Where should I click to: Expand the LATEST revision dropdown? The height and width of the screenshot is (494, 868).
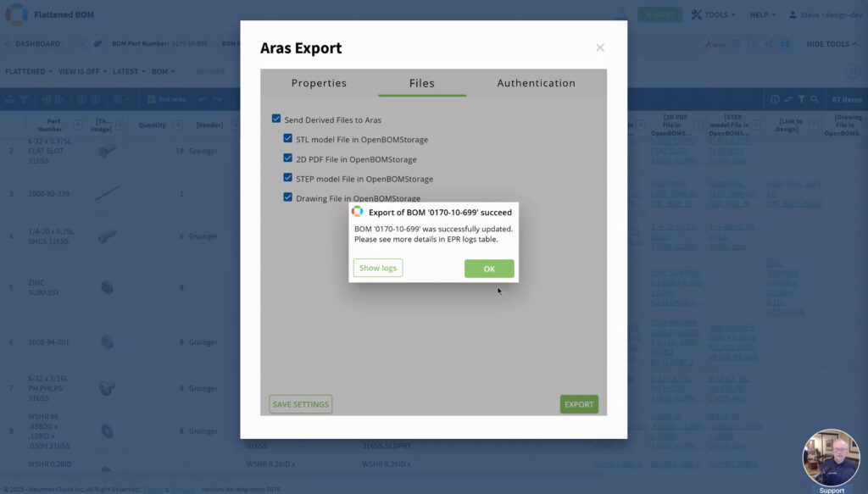pyautogui.click(x=129, y=71)
